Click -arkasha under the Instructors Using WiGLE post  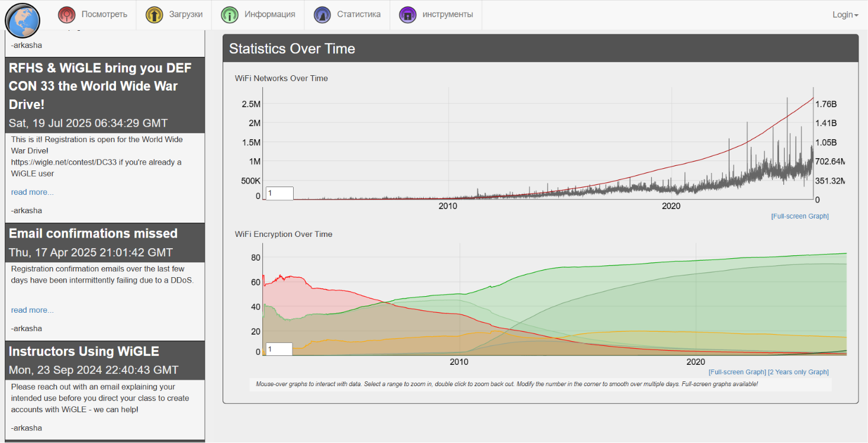[x=27, y=428]
